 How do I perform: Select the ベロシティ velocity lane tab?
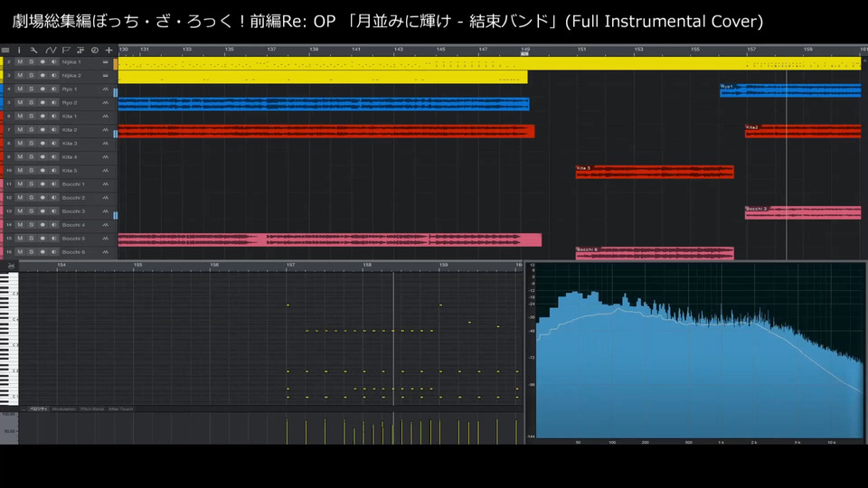[x=38, y=408]
